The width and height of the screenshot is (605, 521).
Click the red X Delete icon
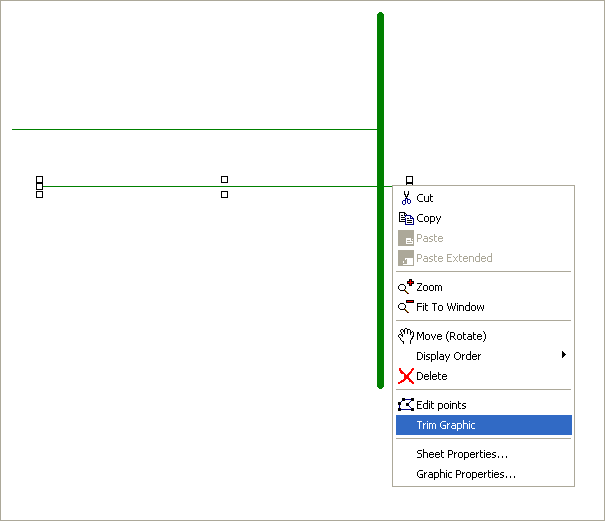tap(406, 376)
